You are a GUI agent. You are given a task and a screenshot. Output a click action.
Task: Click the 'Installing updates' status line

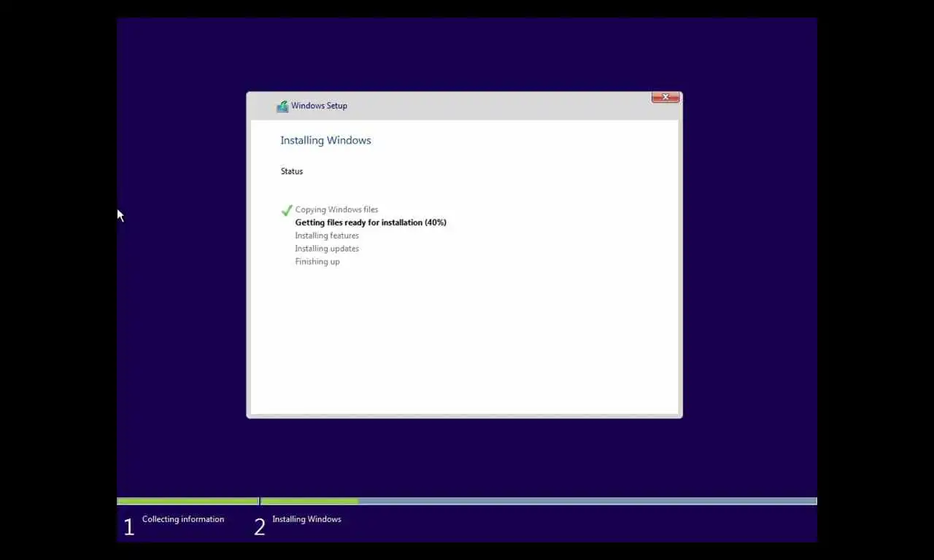pyautogui.click(x=327, y=249)
